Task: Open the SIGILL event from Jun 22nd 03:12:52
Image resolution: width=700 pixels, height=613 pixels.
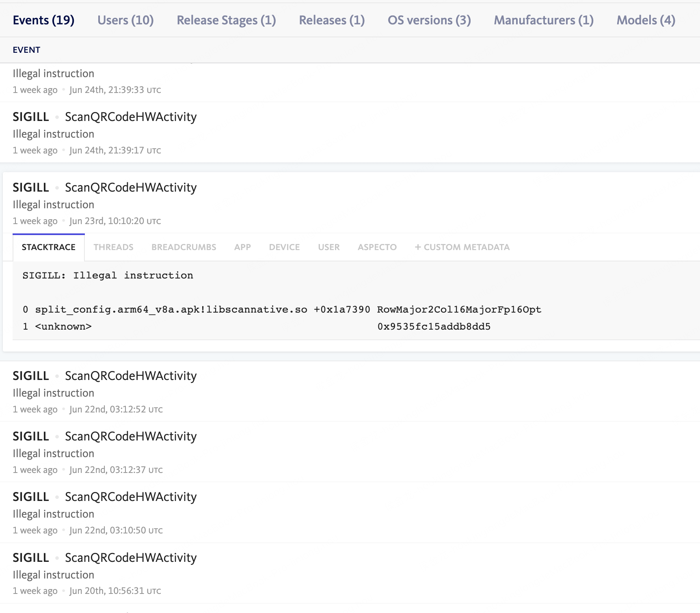Action: point(350,392)
